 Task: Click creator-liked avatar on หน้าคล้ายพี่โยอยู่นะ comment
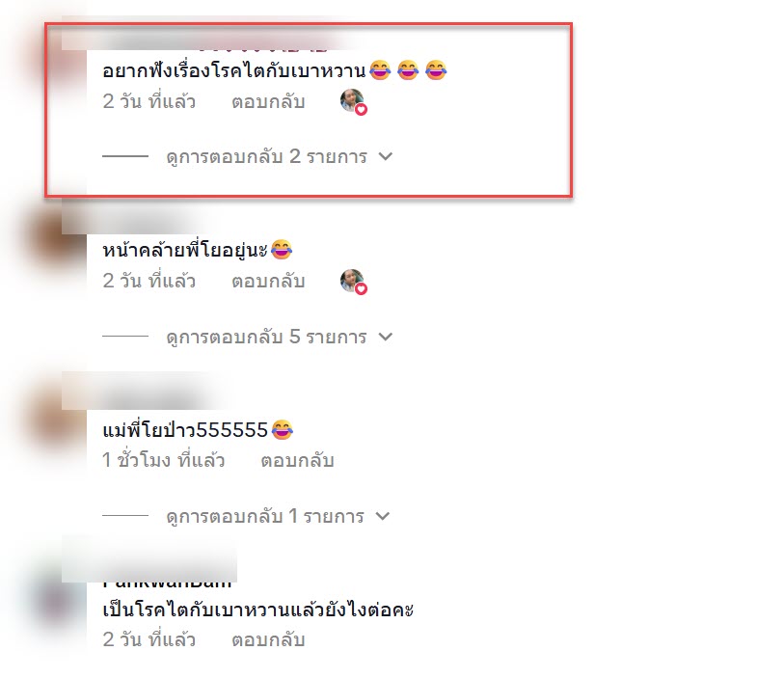point(353,282)
